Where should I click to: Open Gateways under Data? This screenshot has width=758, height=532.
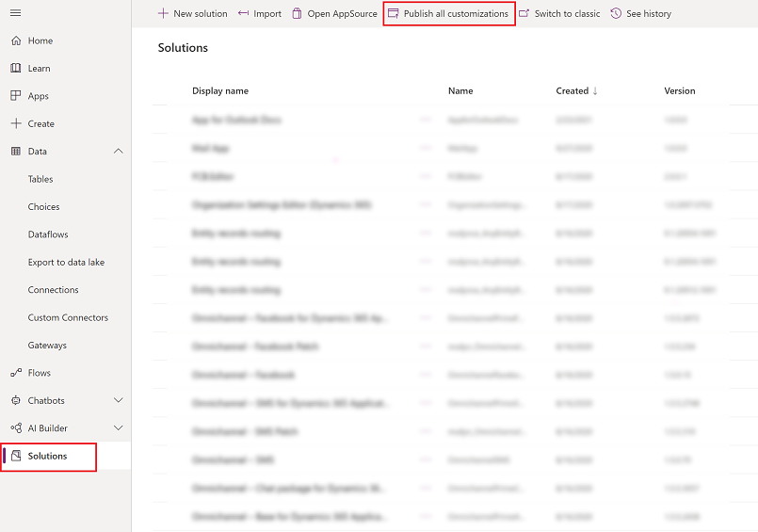coord(47,346)
